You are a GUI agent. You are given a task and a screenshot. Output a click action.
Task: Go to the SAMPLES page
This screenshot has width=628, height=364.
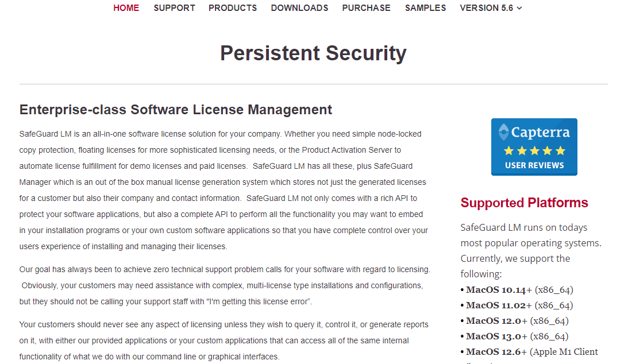click(x=425, y=8)
